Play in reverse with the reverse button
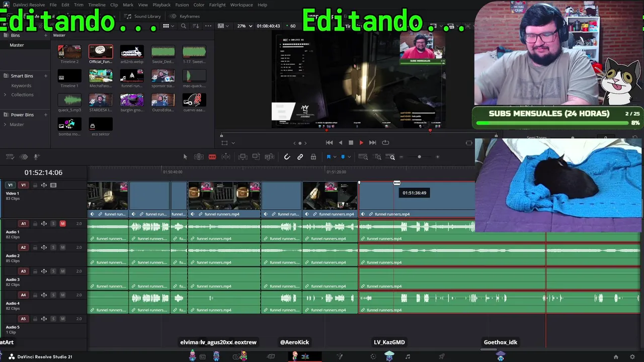This screenshot has width=644, height=362. [340, 143]
